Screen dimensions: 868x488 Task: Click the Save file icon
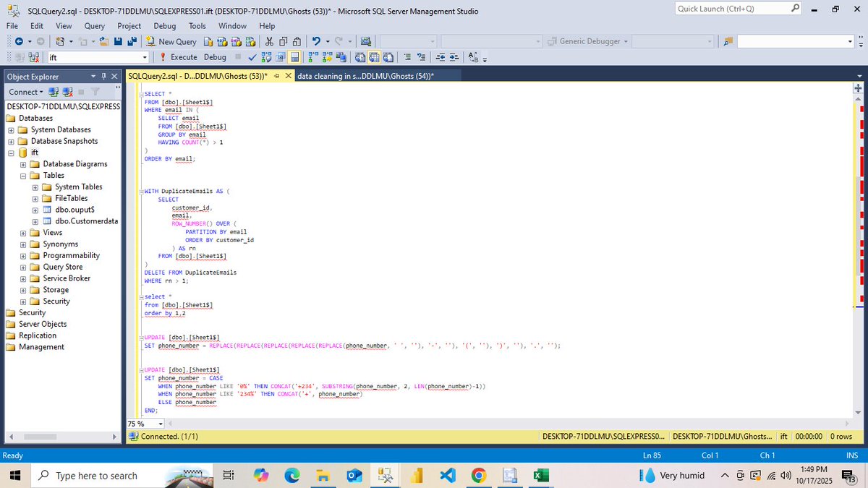[x=119, y=41]
